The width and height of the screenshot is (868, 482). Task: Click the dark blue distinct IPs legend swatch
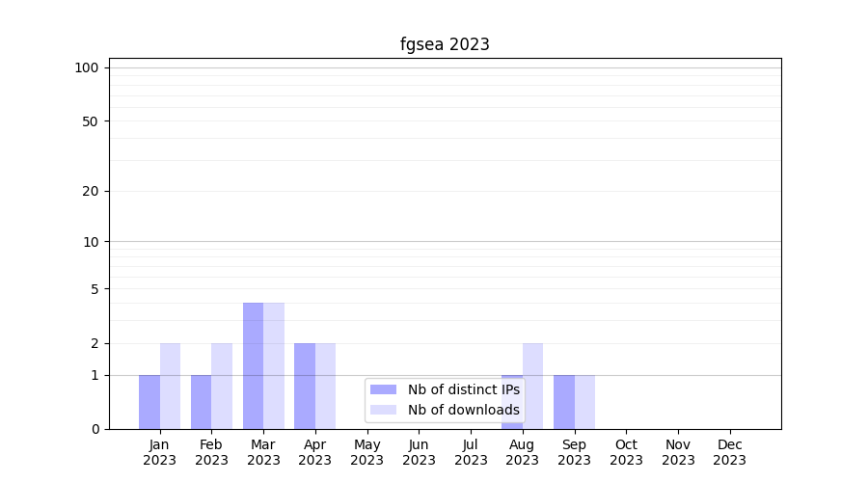[383, 389]
